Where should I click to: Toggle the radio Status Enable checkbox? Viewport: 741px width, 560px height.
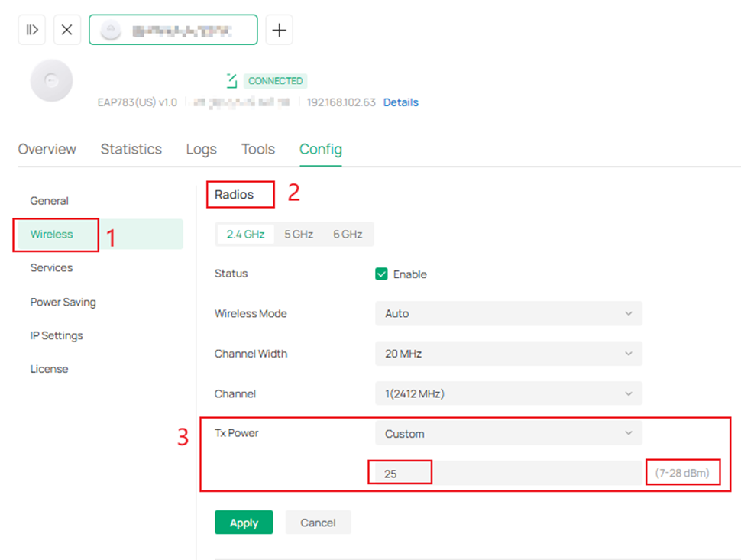click(381, 274)
